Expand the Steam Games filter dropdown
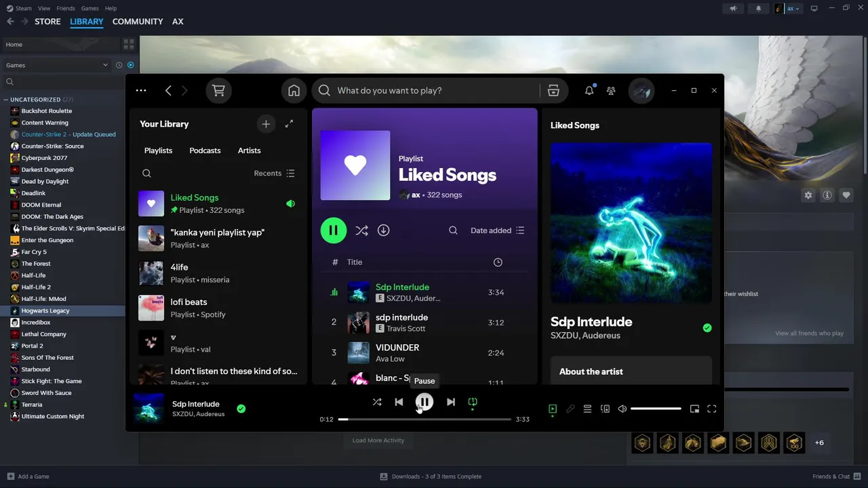This screenshot has height=488, width=868. click(57, 65)
